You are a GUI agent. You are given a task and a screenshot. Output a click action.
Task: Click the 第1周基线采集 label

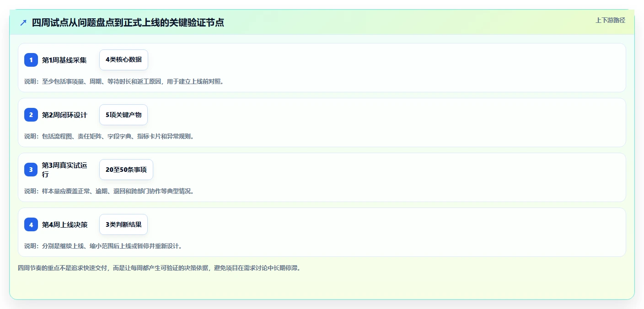pyautogui.click(x=64, y=60)
